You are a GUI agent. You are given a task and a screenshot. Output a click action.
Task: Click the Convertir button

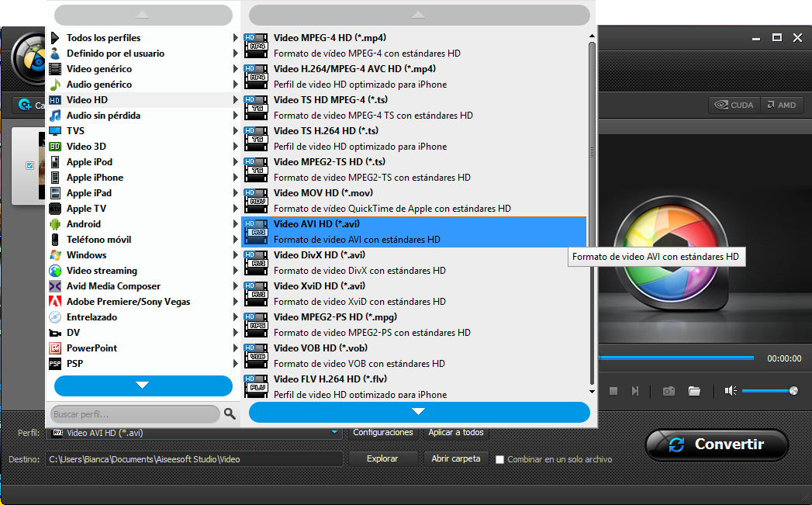(717, 444)
